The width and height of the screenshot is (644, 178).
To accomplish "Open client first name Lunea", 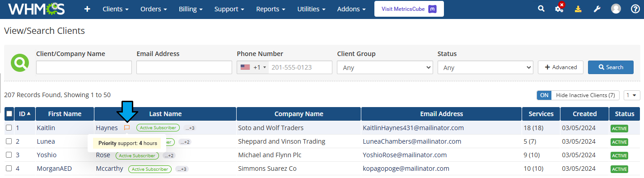I will 46,141.
